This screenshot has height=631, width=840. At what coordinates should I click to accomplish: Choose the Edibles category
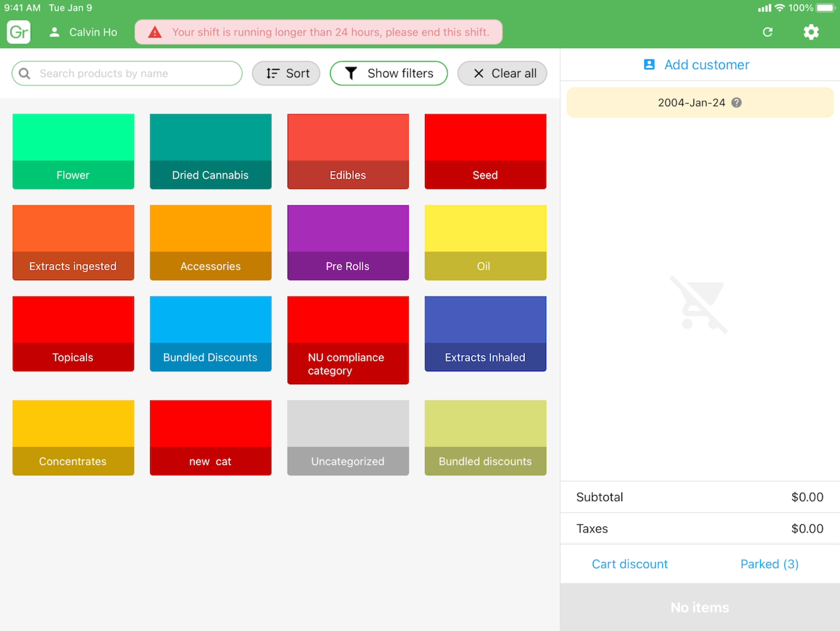point(348,152)
